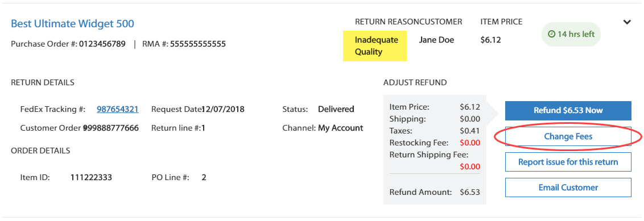Image resolution: width=644 pixels, height=221 pixels.
Task: Click the Return Shipping Fee amount
Action: pos(470,166)
